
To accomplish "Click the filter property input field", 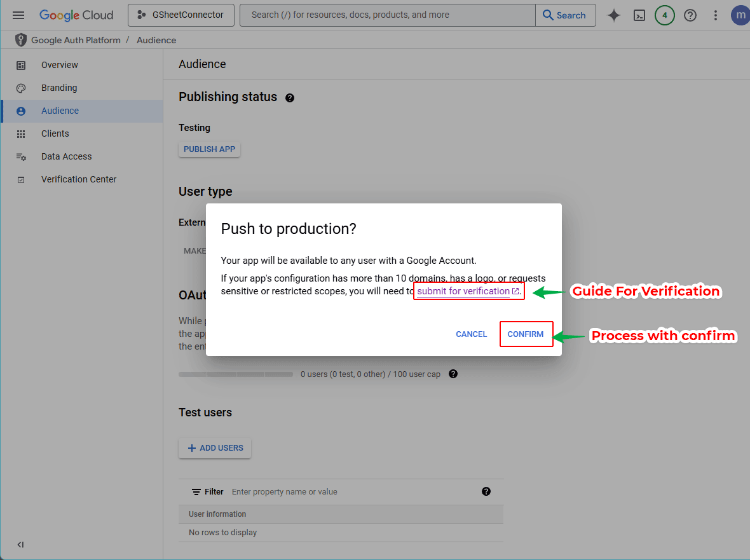I will (x=354, y=492).
